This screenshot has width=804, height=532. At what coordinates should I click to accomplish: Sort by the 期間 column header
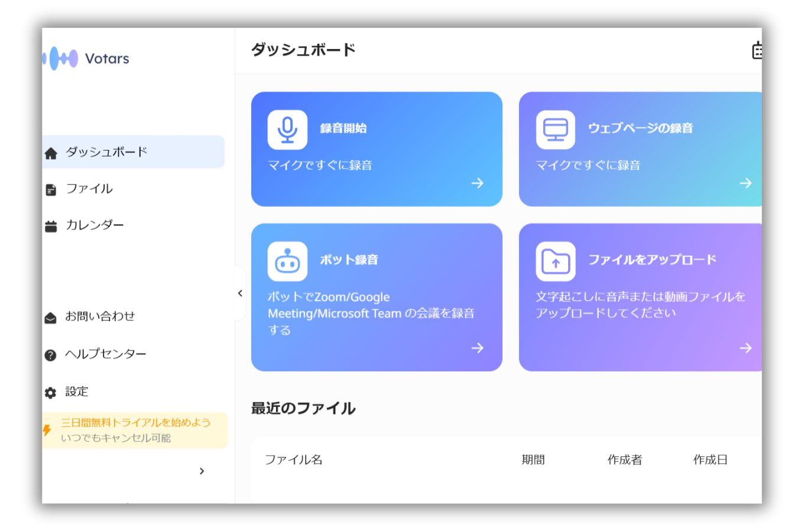pyautogui.click(x=533, y=460)
